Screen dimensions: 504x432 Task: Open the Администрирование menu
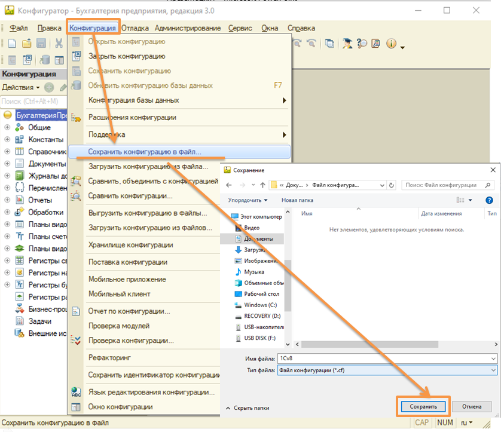point(187,28)
